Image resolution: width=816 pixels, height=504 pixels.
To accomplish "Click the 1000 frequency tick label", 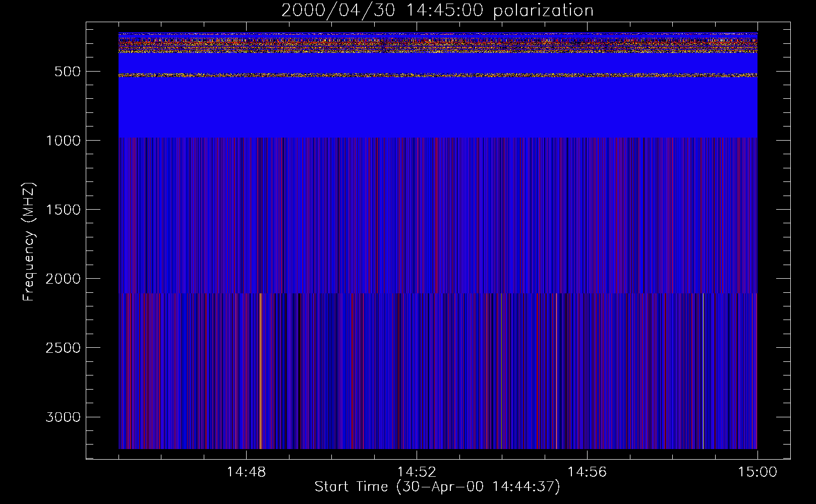I will point(63,141).
